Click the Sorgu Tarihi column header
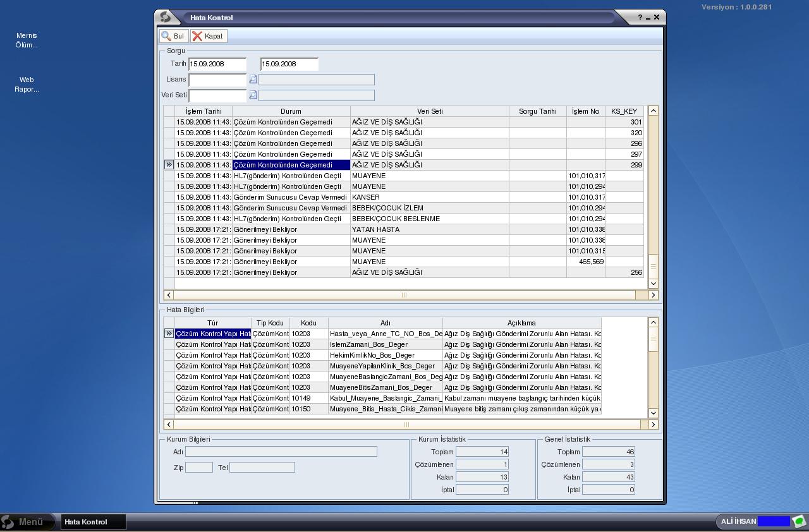 pos(537,111)
